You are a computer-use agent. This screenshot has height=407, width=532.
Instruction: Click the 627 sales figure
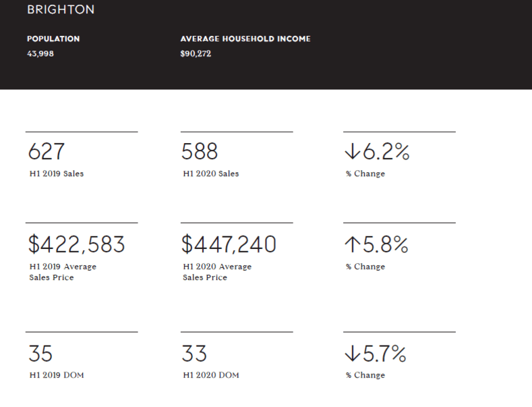47,151
